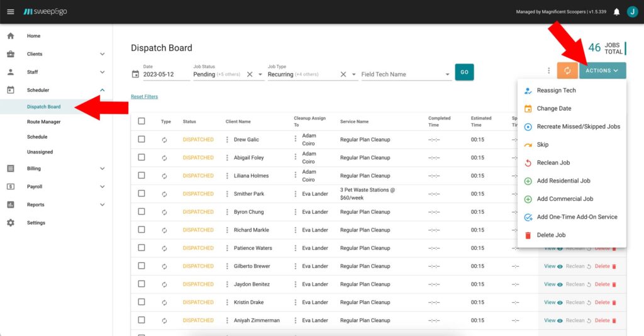Expand the Clients sidebar section

tap(102, 54)
